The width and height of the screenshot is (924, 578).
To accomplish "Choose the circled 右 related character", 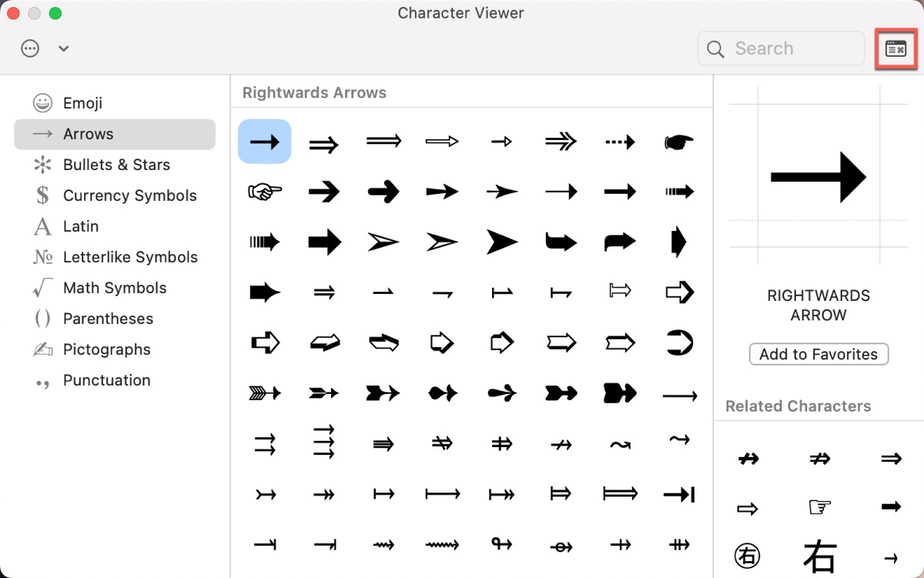I will click(x=747, y=555).
